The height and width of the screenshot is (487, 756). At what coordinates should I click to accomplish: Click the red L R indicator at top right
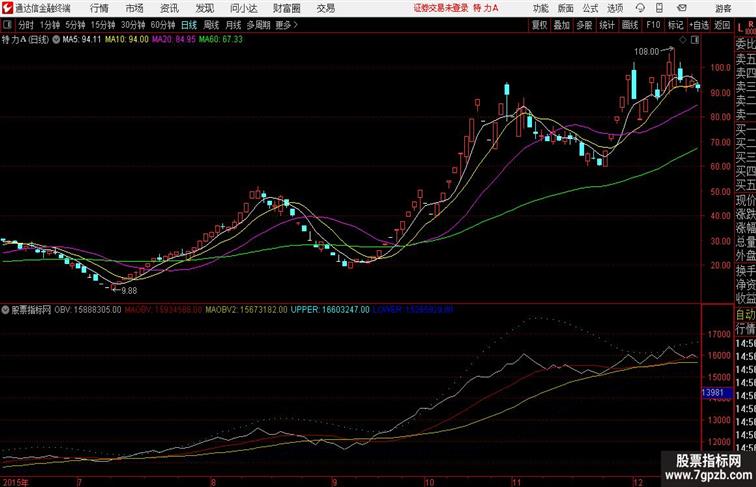746,27
